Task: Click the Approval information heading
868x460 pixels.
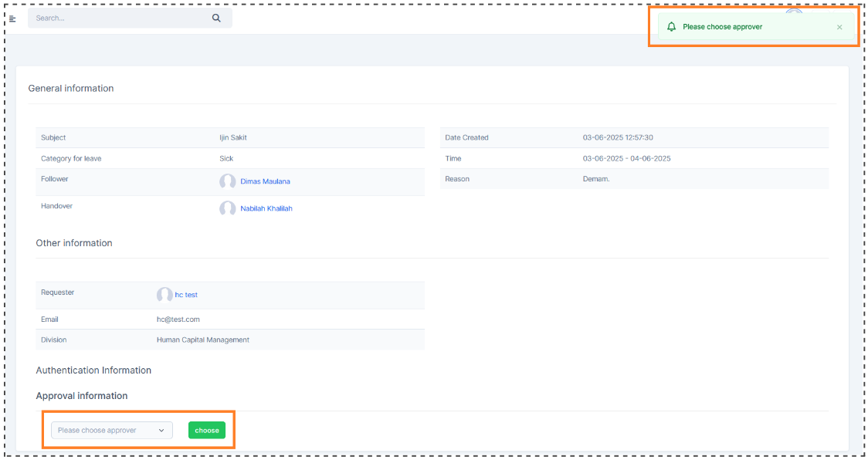Action: (x=82, y=396)
